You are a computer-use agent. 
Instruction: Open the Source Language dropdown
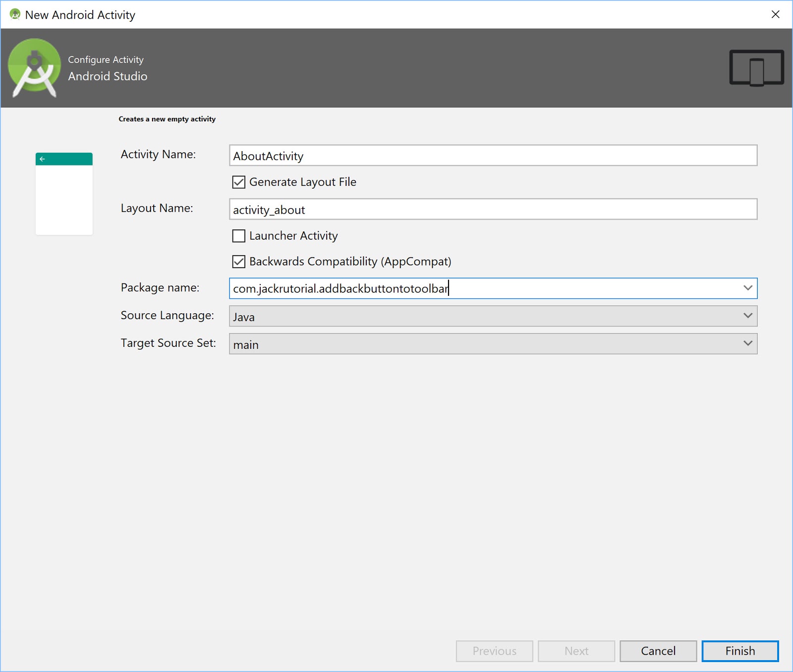coord(493,316)
